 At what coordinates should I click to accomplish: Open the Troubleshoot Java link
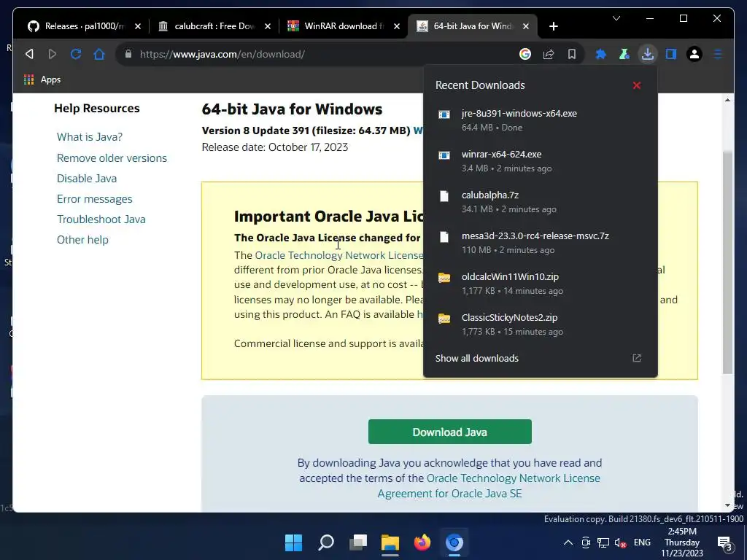coord(101,219)
